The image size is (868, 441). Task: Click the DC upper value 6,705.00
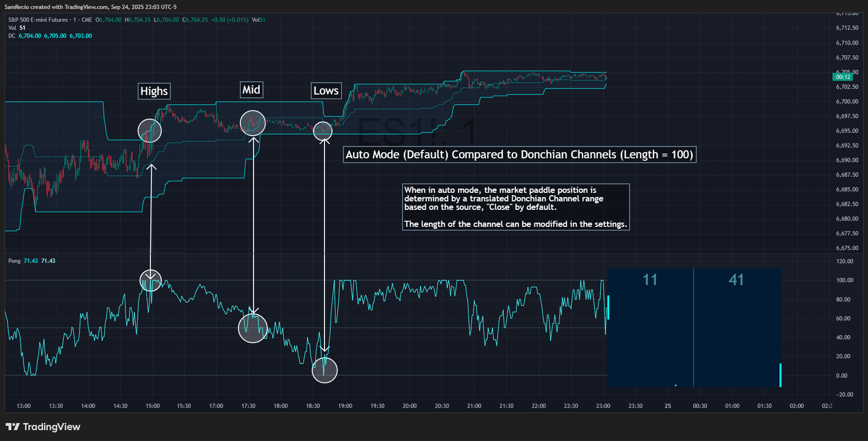click(55, 36)
